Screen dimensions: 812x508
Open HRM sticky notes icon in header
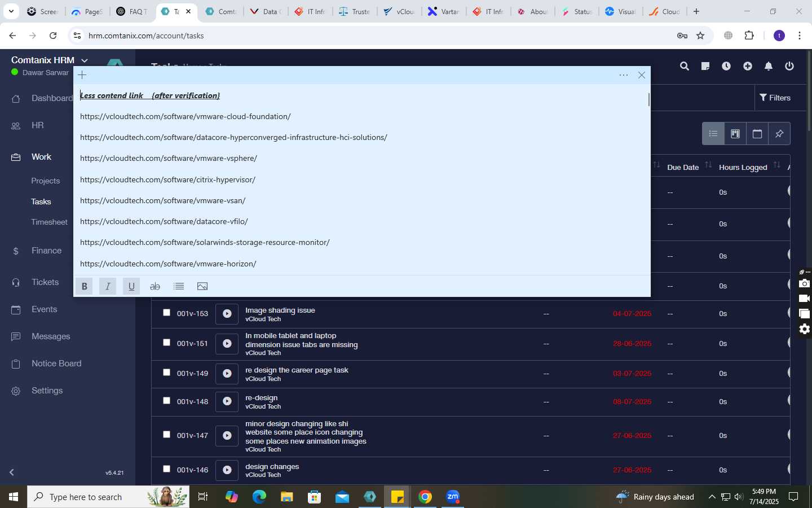(705, 66)
